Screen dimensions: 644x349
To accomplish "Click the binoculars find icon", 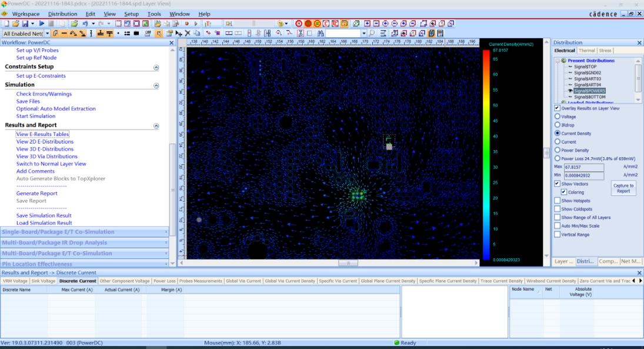I will click(321, 34).
